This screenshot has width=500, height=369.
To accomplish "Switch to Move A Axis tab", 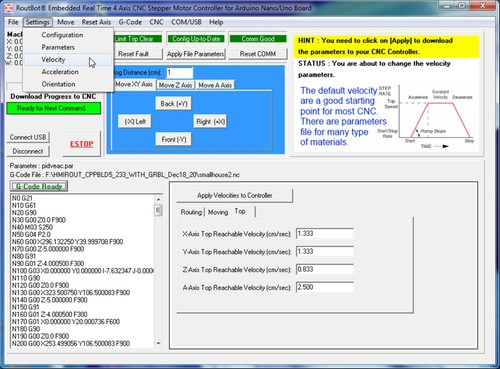I will coord(215,85).
